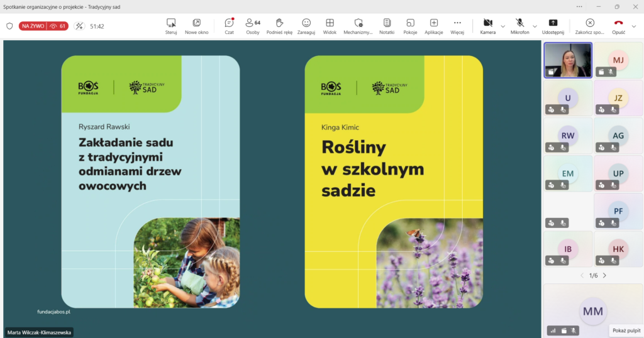Viewport: 644px width, 338px height.
Task: Expand microphone options arrow next to Mikrofon
Action: [x=535, y=26]
